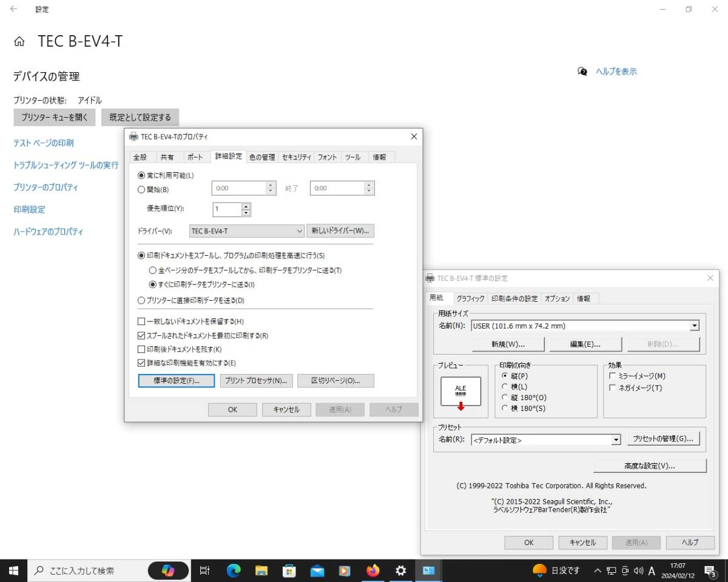
Task: Open the 用紙サイズ 名前 dropdown
Action: coord(695,326)
